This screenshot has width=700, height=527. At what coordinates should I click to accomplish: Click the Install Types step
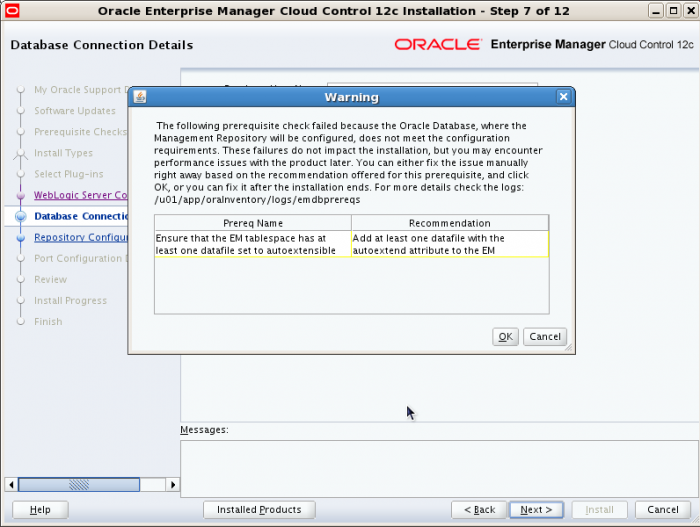coord(63,153)
